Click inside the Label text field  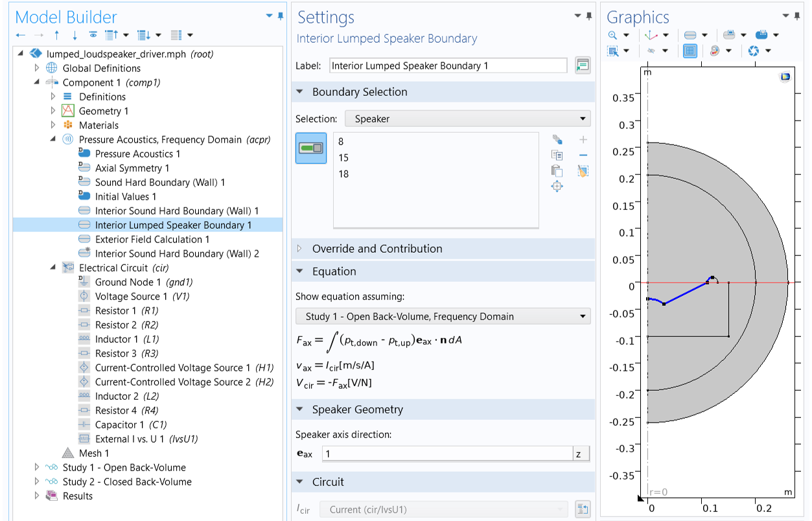click(447, 65)
